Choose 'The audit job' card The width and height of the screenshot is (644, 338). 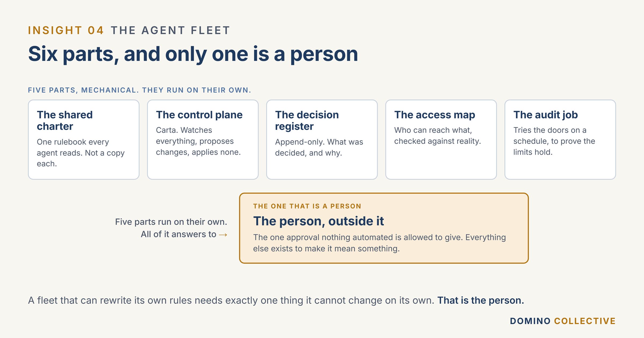(560, 139)
